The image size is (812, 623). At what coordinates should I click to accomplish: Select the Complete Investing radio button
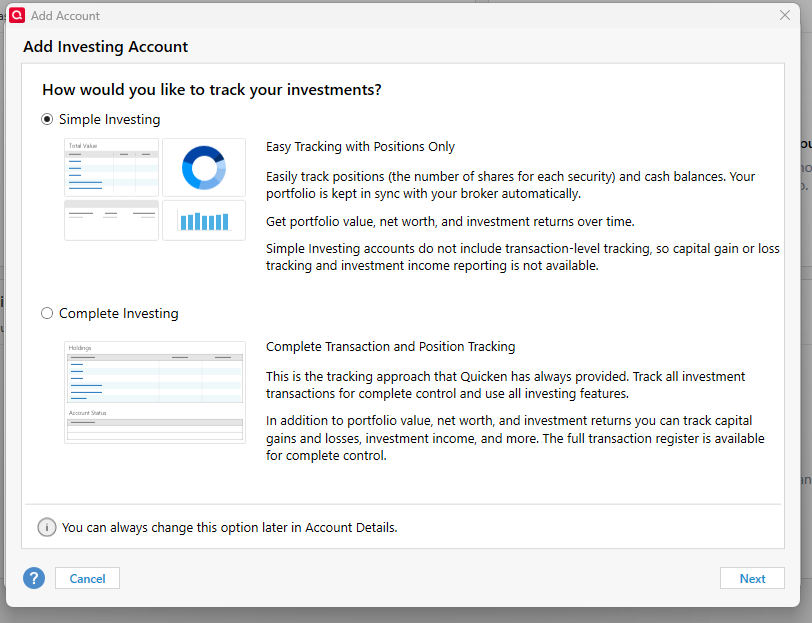coord(47,313)
